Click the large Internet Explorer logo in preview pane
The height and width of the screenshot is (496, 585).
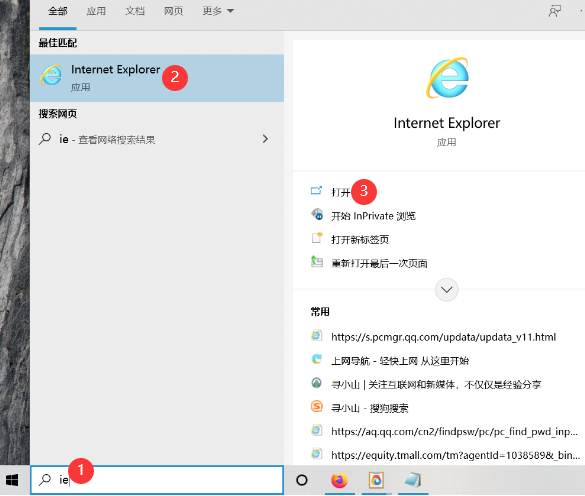point(447,78)
